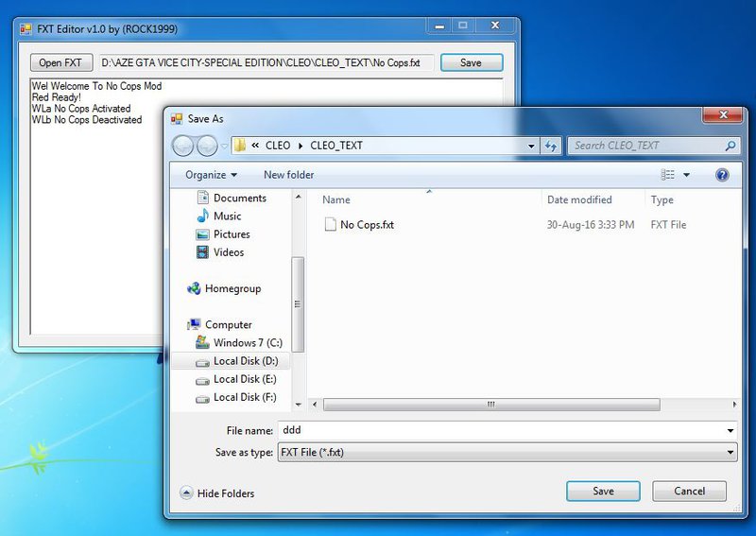Click the navigation pane scroll up arrow
This screenshot has width=756, height=536.
tap(298, 197)
